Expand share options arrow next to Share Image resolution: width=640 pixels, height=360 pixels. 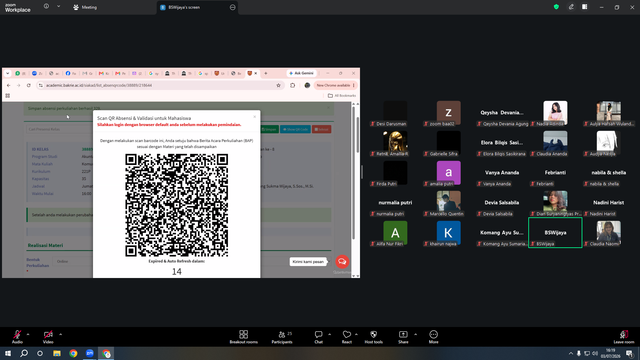pos(416,334)
